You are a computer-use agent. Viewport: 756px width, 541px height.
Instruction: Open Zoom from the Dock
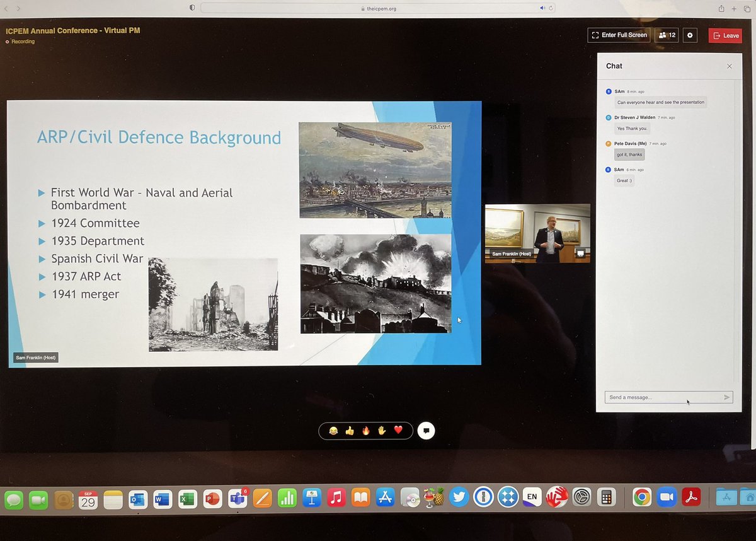click(x=667, y=497)
